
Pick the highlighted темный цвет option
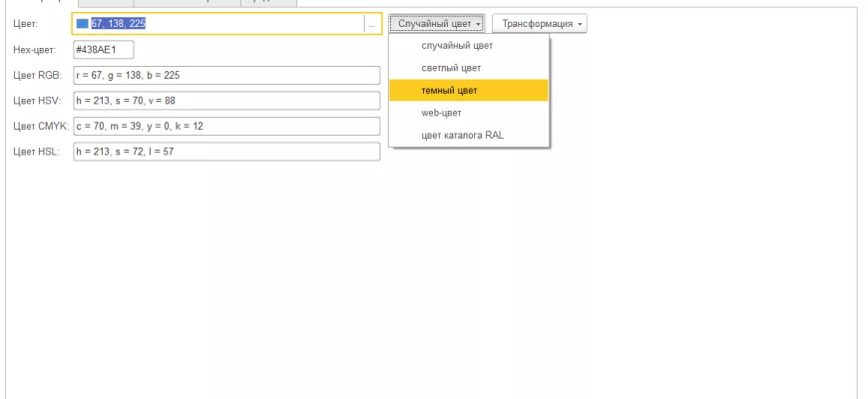449,91
